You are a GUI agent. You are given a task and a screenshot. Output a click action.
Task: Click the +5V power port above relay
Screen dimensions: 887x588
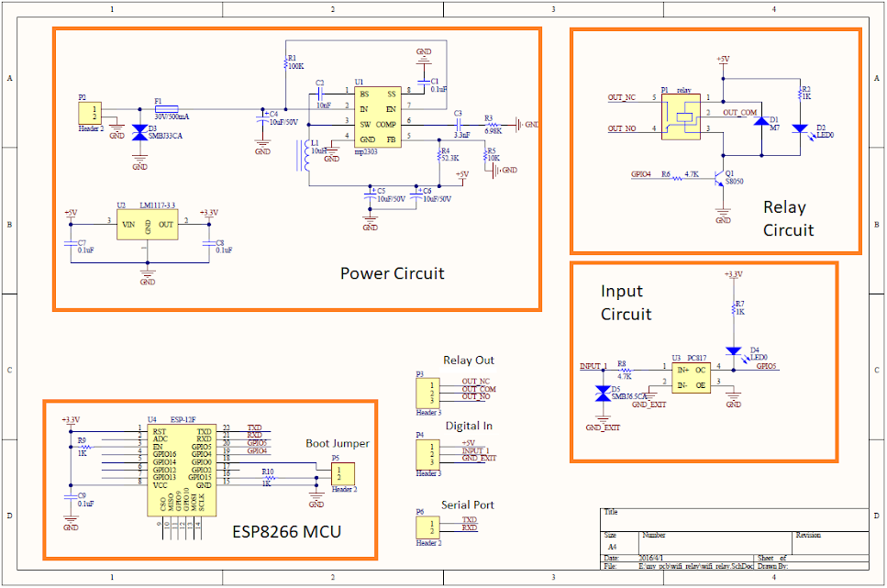click(723, 59)
